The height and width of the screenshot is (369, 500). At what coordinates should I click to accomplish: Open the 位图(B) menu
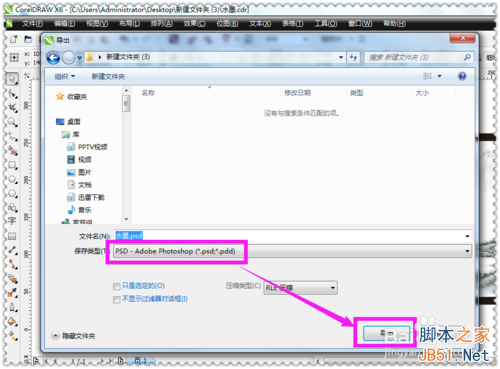point(227,24)
